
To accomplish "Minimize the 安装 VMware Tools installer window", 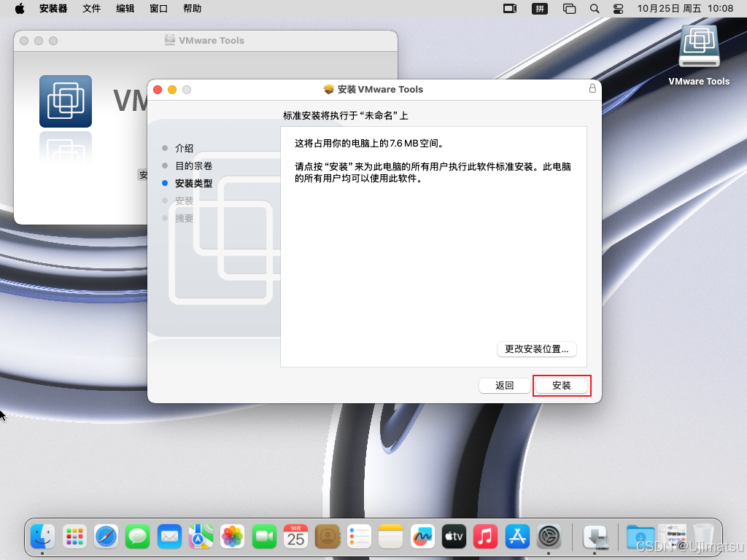I will [x=172, y=90].
